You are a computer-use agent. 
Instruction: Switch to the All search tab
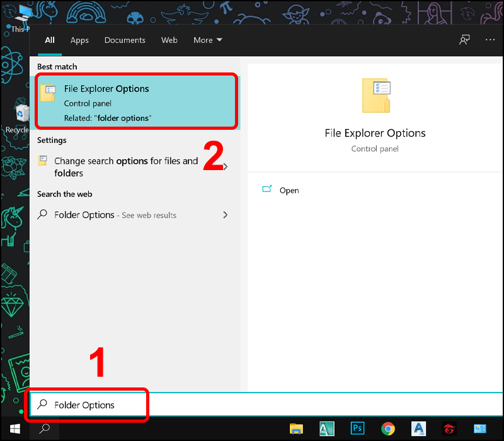tap(50, 40)
